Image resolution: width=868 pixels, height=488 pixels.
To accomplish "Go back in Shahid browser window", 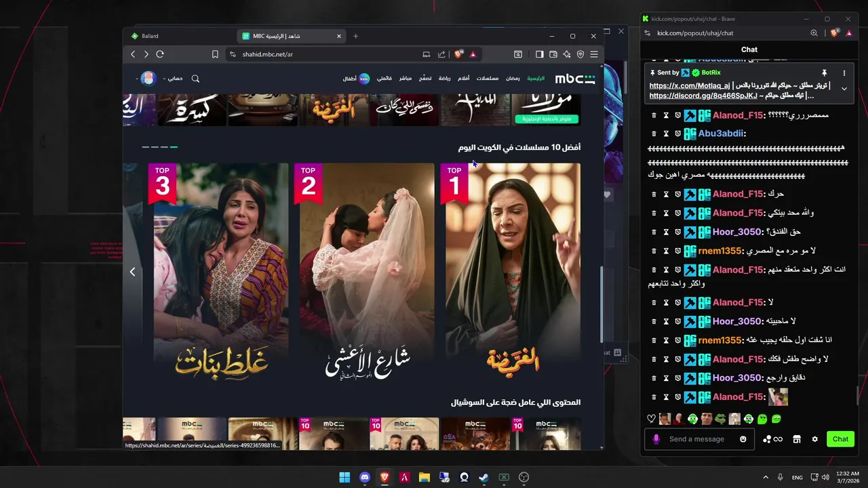I will point(133,54).
